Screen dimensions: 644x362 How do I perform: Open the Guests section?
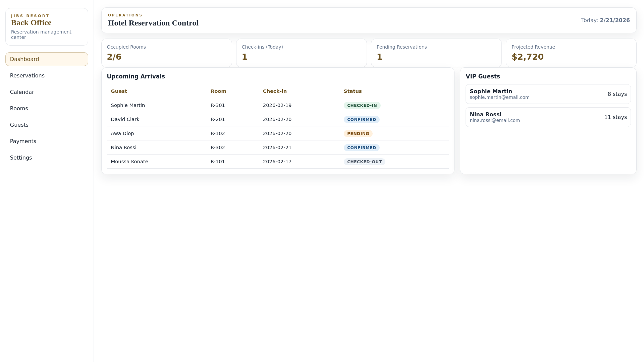click(x=47, y=125)
